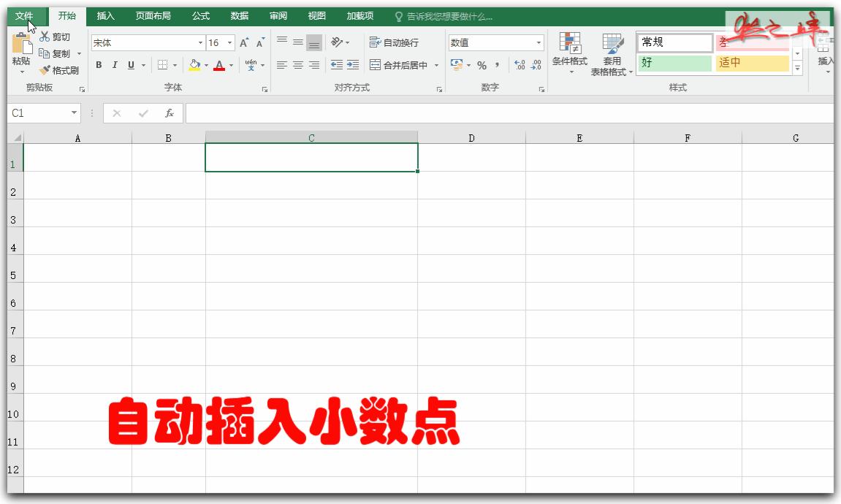Click the Increase Decimal icon

click(520, 66)
